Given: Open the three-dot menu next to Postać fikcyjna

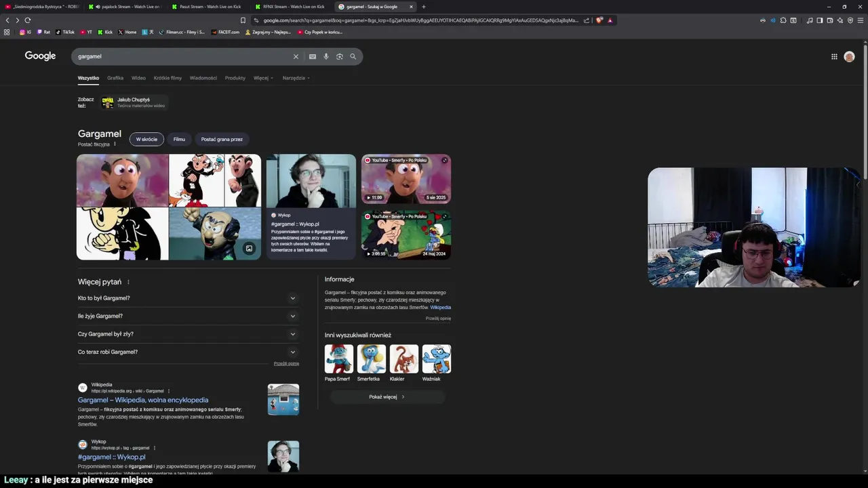Looking at the screenshot, I should [x=115, y=144].
